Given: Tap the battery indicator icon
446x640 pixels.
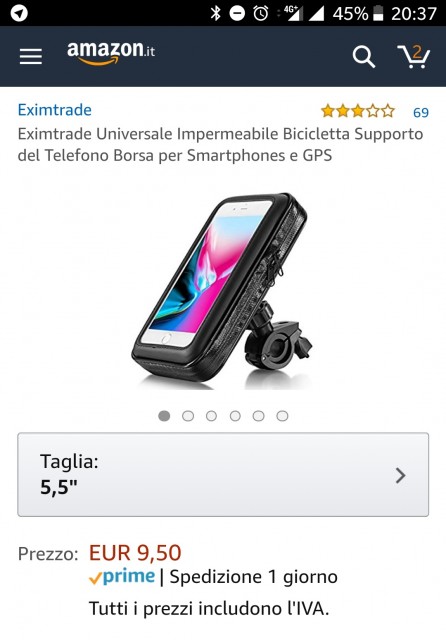Looking at the screenshot, I should [x=378, y=13].
